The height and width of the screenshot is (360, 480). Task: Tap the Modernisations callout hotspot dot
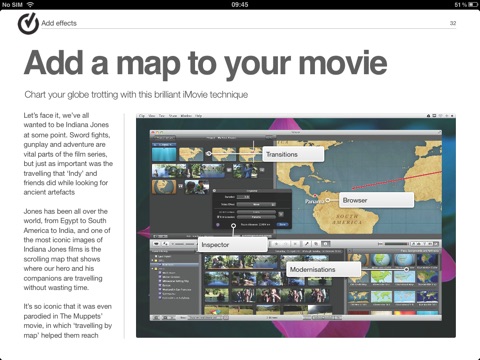click(406, 269)
